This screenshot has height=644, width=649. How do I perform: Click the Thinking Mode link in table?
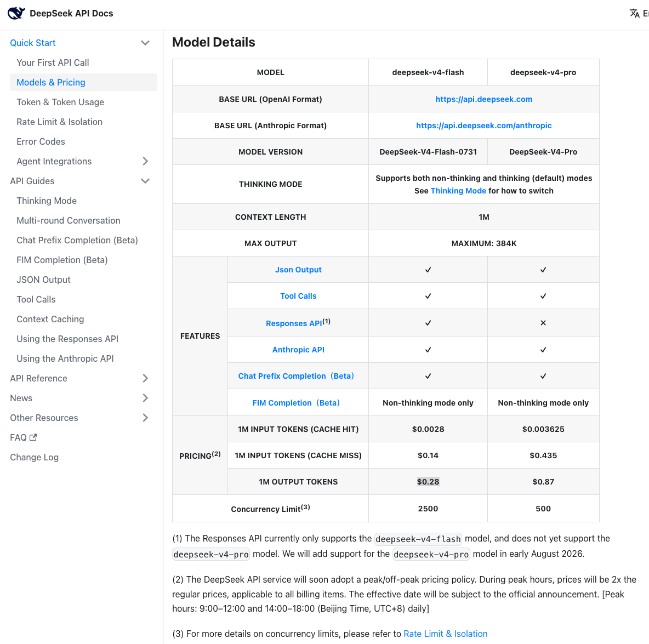click(x=458, y=191)
